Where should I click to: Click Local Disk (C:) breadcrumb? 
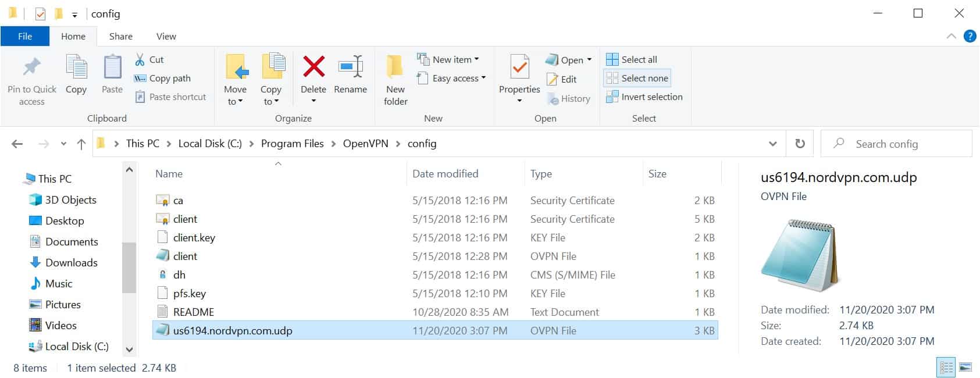210,144
